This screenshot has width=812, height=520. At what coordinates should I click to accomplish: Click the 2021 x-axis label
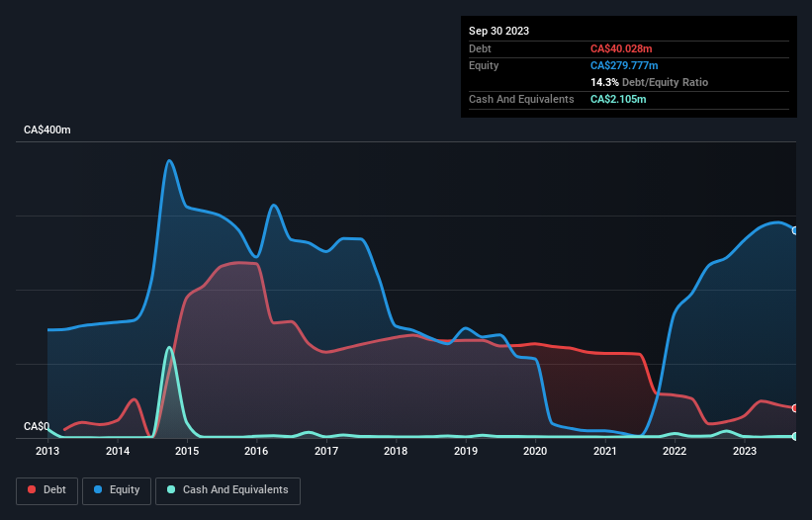click(x=605, y=451)
